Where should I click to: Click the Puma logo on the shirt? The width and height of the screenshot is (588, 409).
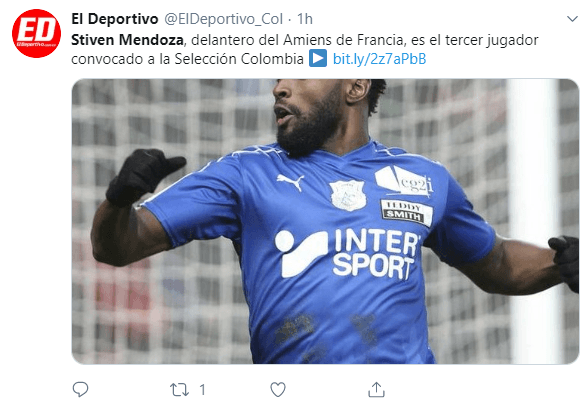point(290,182)
